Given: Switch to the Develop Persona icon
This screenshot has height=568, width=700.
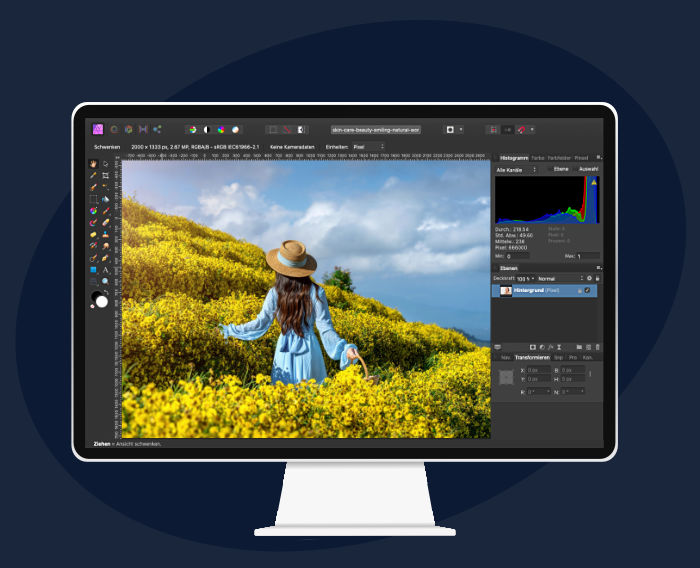Looking at the screenshot, I should click(128, 129).
